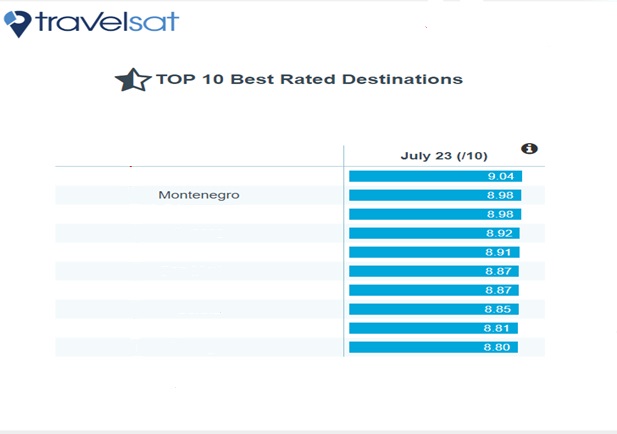This screenshot has height=434, width=617.
Task: Select the Montenegro destination row label
Action: coord(199,195)
